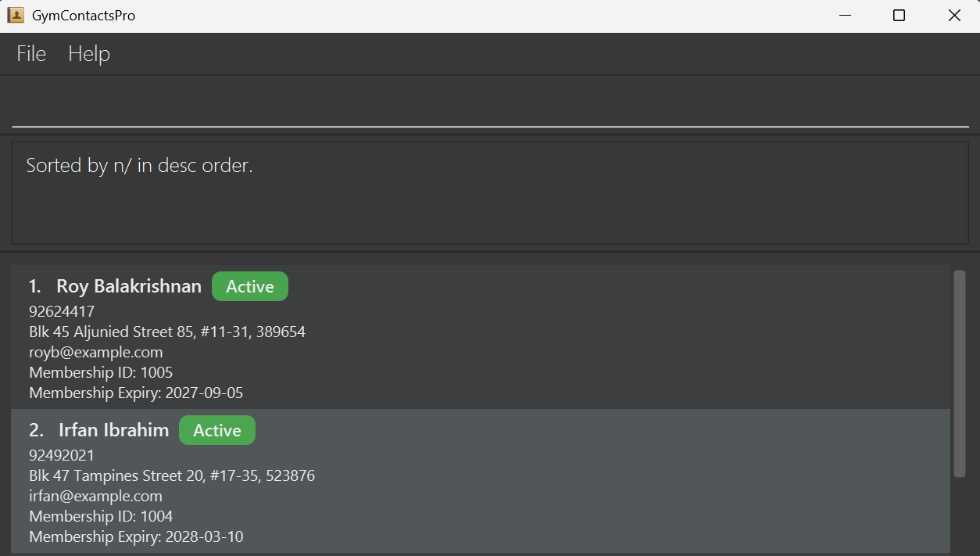The height and width of the screenshot is (556, 980).
Task: Select Roy Balakrishnan's name in the list
Action: coord(129,287)
